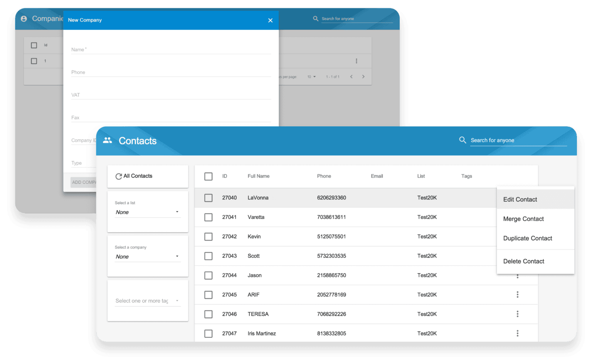Open the three-dot menu on TERESA's row

point(518,314)
